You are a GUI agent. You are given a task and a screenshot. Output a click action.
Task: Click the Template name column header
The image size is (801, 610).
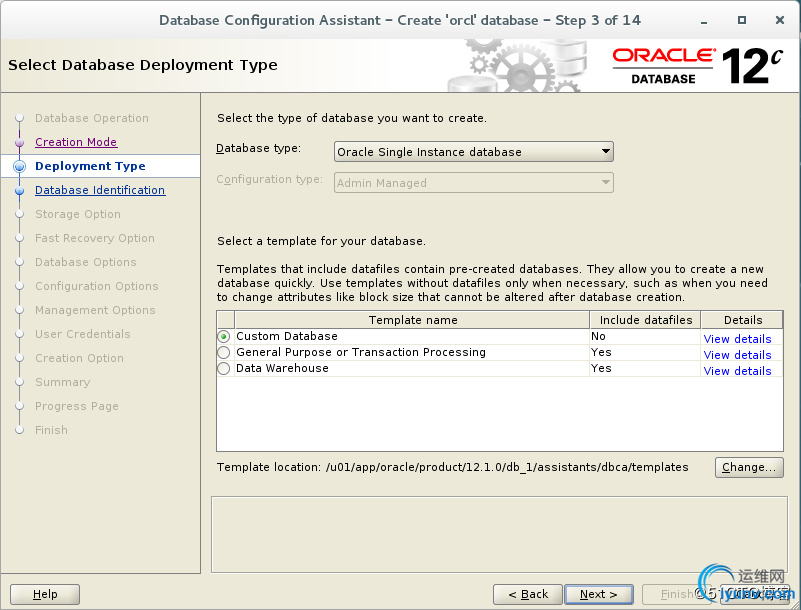[x=412, y=320]
